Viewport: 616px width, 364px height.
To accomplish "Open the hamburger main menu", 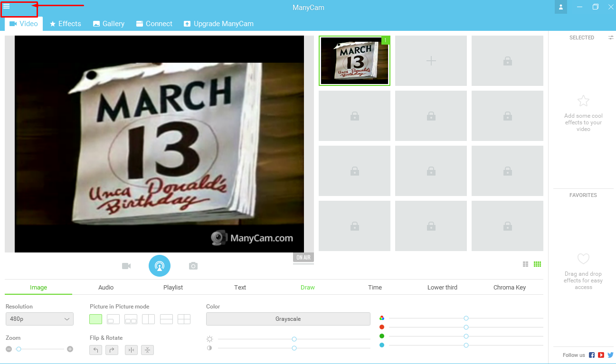I will point(7,7).
